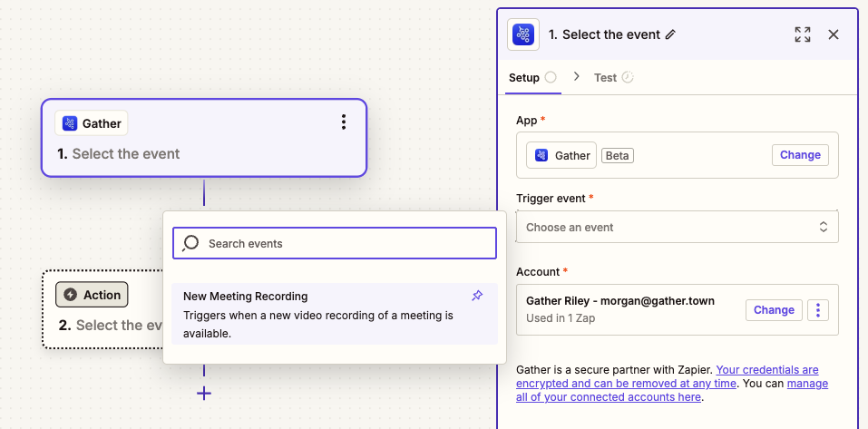868x429 pixels.
Task: Pin the New Meeting Recording event
Action: (477, 297)
